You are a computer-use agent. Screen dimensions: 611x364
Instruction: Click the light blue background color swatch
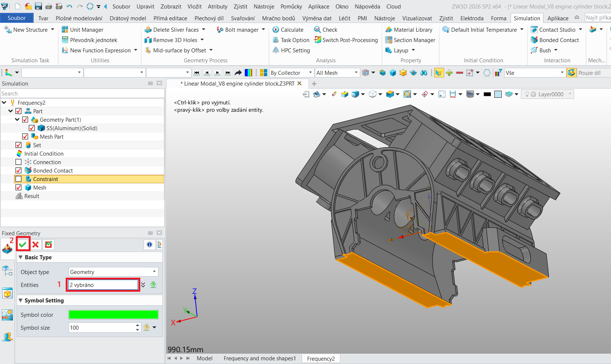click(x=498, y=94)
